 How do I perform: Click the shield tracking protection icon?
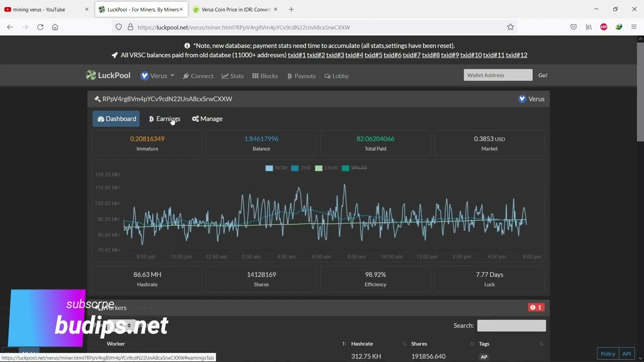click(x=119, y=27)
